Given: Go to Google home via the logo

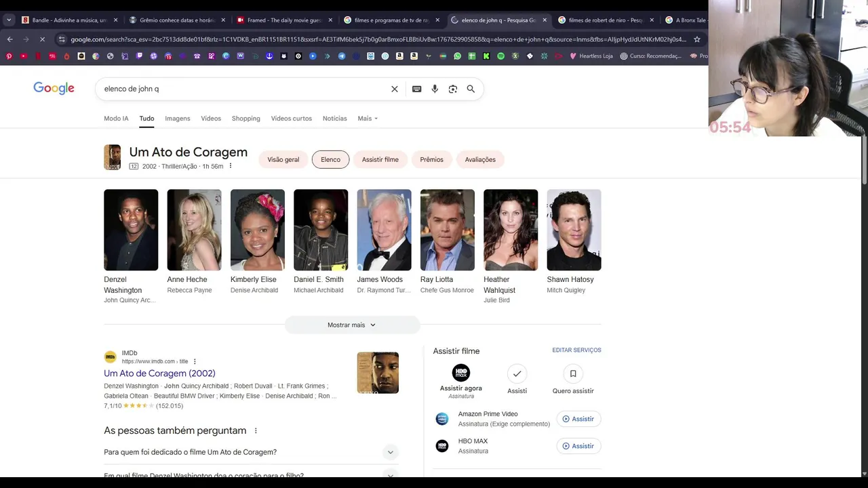Looking at the screenshot, I should (x=54, y=88).
